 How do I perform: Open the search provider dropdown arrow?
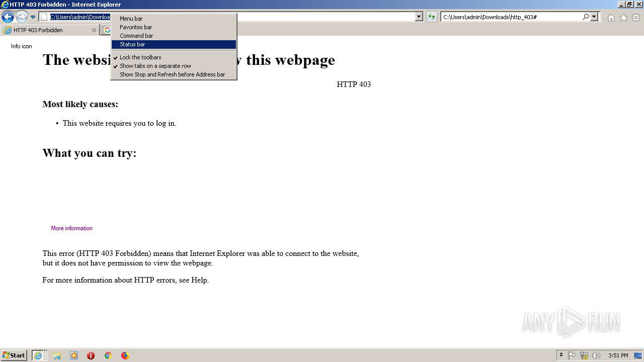click(594, 17)
